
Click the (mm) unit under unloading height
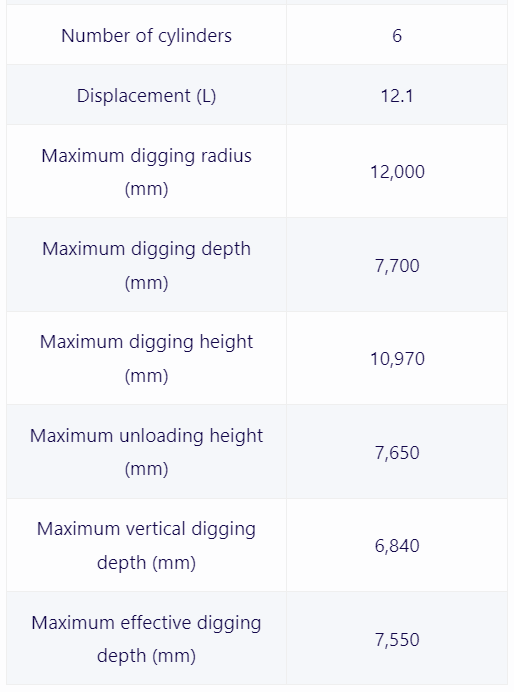[x=146, y=469]
